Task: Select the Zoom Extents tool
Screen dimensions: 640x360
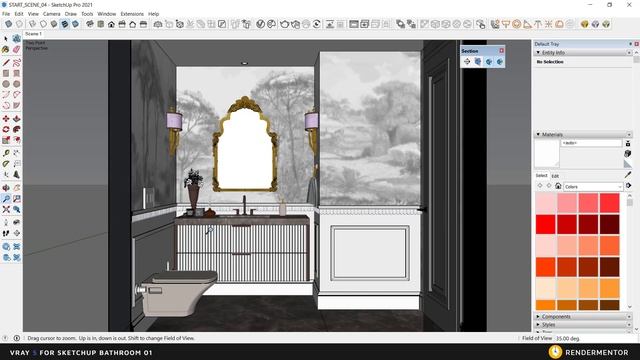Action: [x=6, y=209]
